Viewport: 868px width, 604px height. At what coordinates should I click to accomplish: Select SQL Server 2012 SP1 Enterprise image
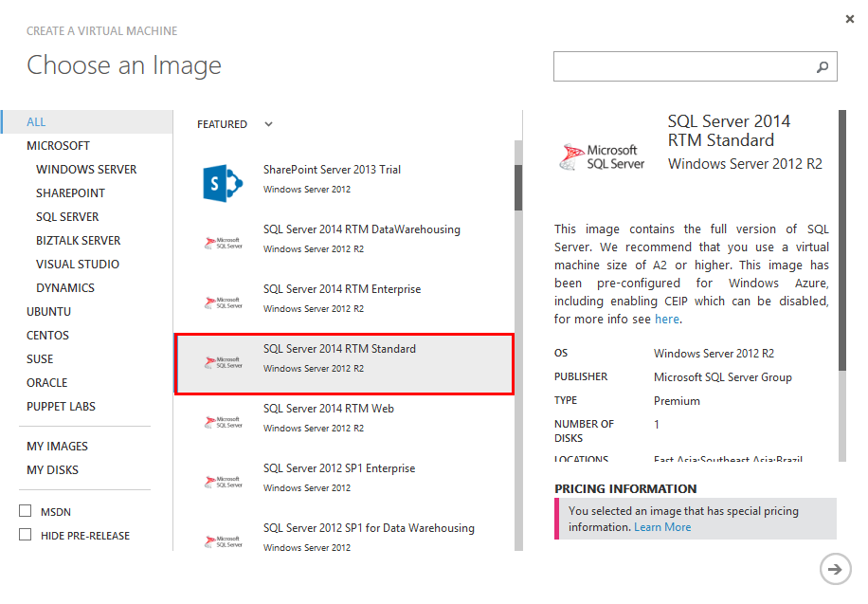(x=344, y=482)
